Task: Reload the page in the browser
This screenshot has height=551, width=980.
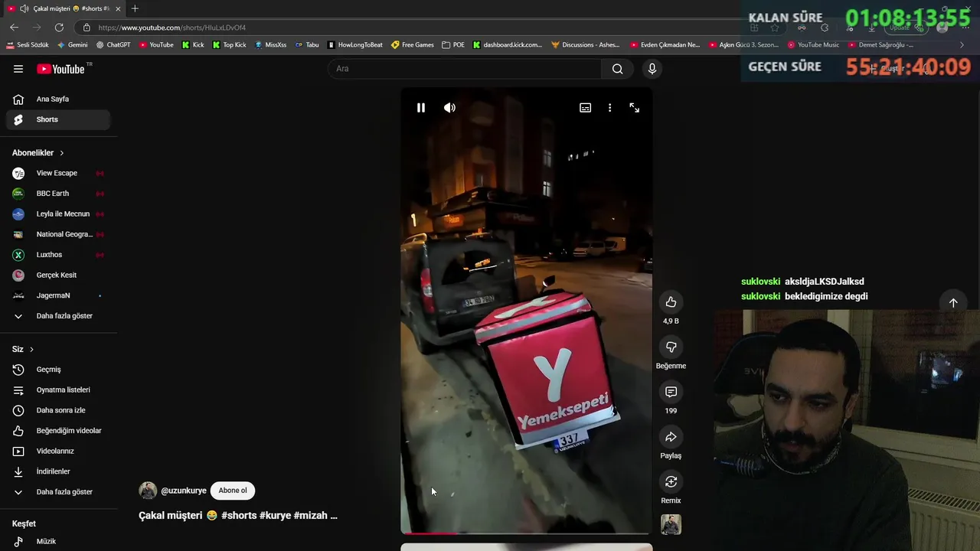Action: point(59,27)
